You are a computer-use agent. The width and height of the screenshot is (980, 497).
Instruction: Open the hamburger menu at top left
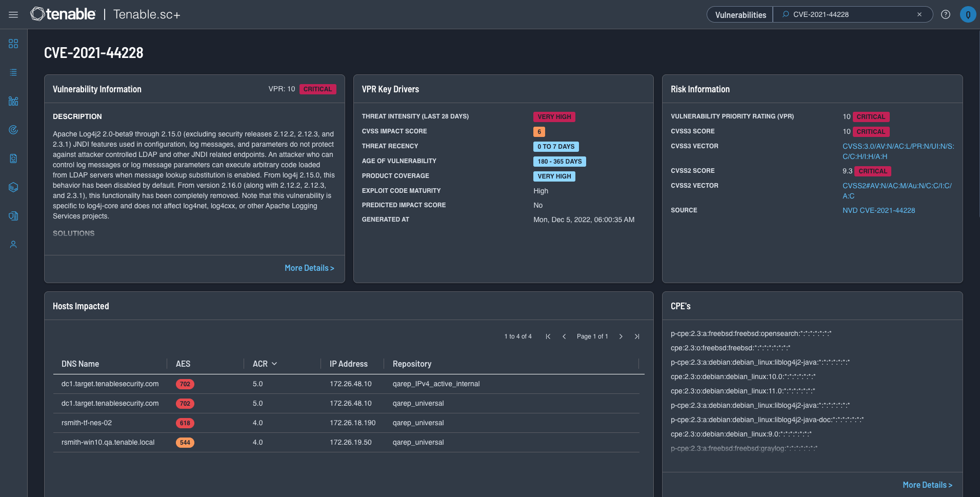point(13,14)
